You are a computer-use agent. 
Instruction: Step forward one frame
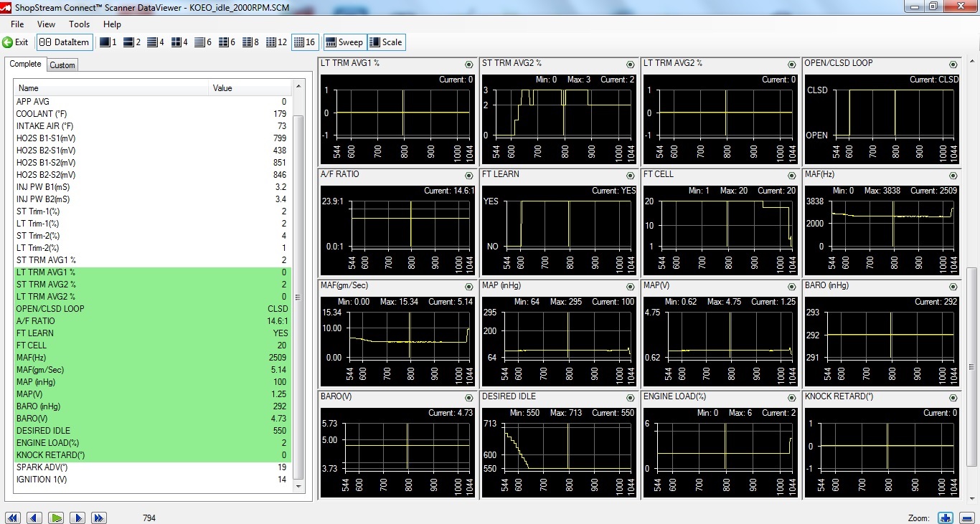77,518
